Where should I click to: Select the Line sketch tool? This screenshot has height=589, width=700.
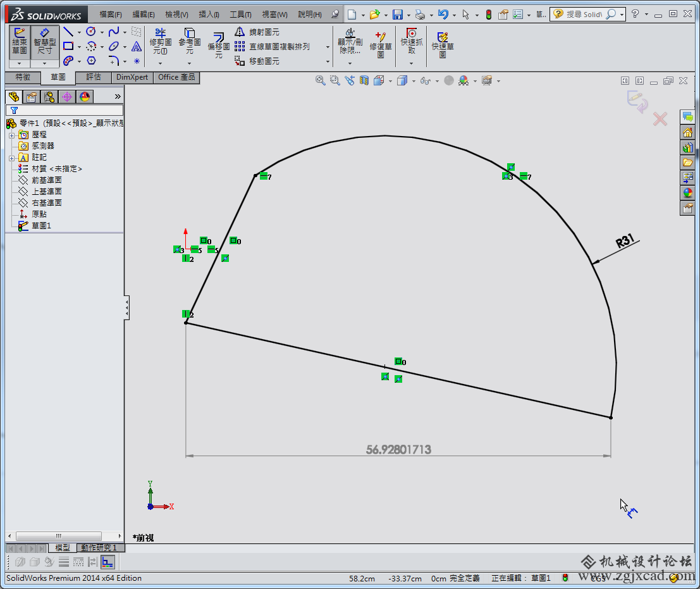click(68, 32)
